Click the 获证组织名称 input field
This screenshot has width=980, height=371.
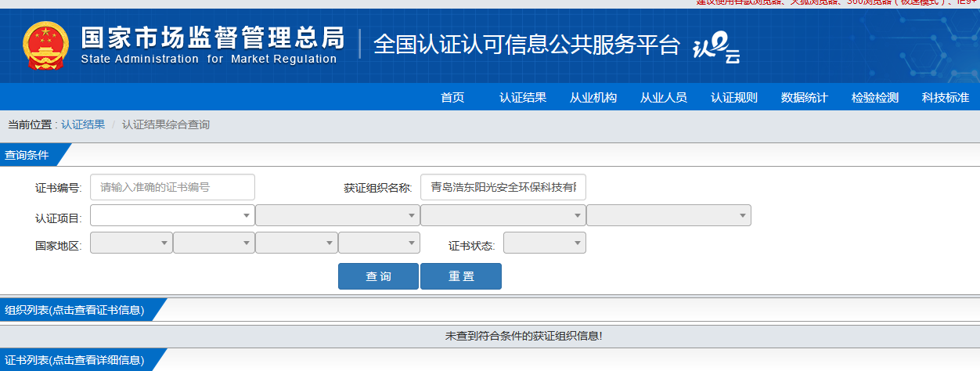click(x=503, y=187)
